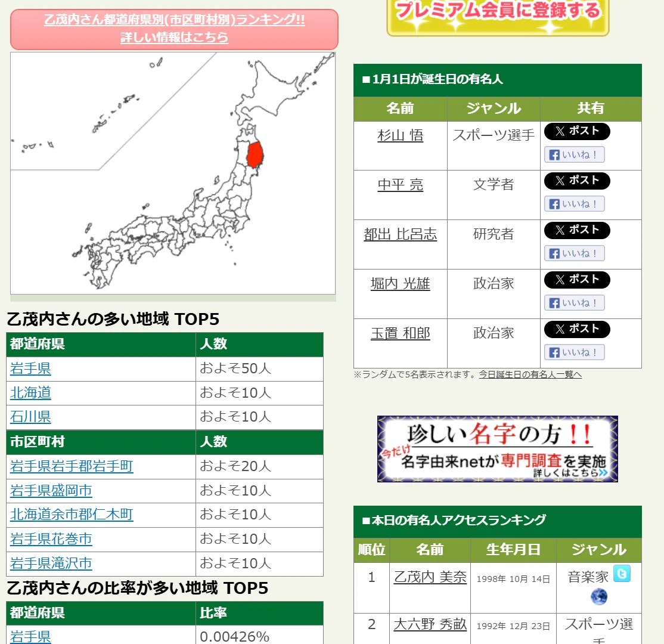Click Facebook いいね button for 杉山 悟
Viewport: 664px width, 644px height.
(x=574, y=154)
